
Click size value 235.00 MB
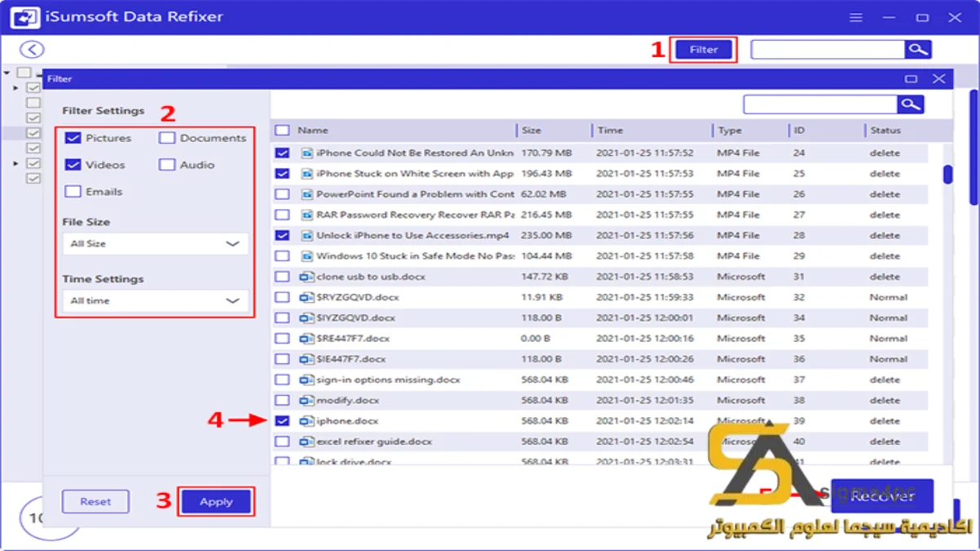tap(546, 236)
